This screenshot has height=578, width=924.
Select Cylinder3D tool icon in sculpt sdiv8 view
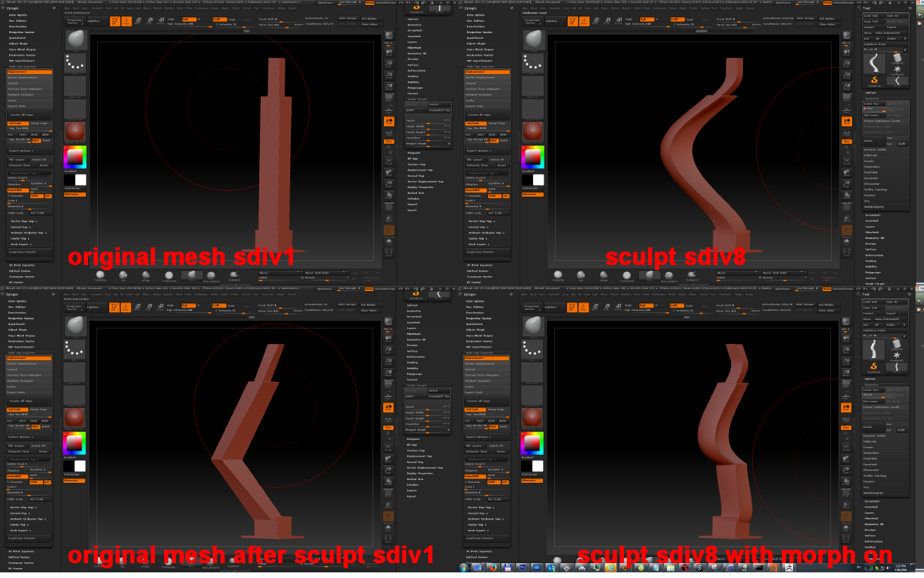click(897, 57)
